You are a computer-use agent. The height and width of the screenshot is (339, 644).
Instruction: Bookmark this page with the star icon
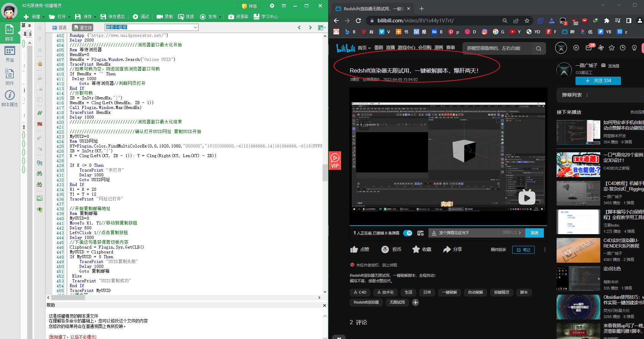[x=527, y=21]
